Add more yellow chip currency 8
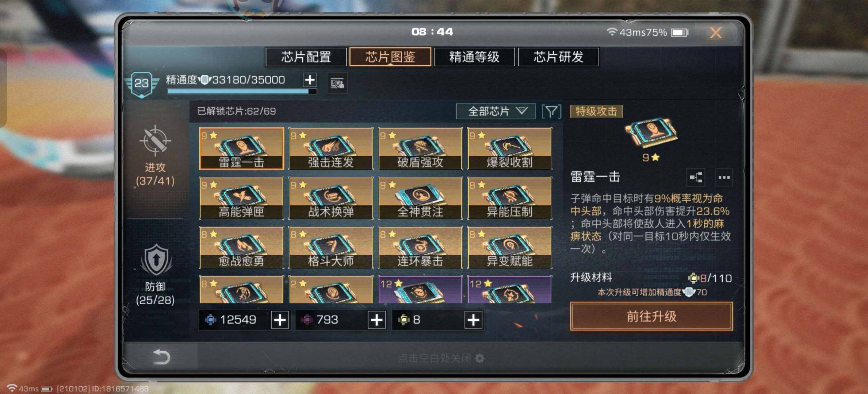 (x=473, y=320)
